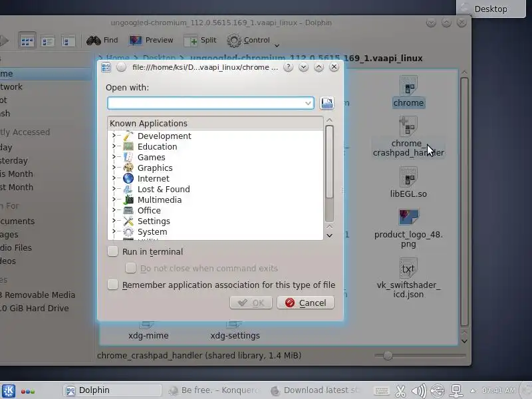Tick Do not close when command exits
Viewport: 532px width, 399px height.
point(130,268)
